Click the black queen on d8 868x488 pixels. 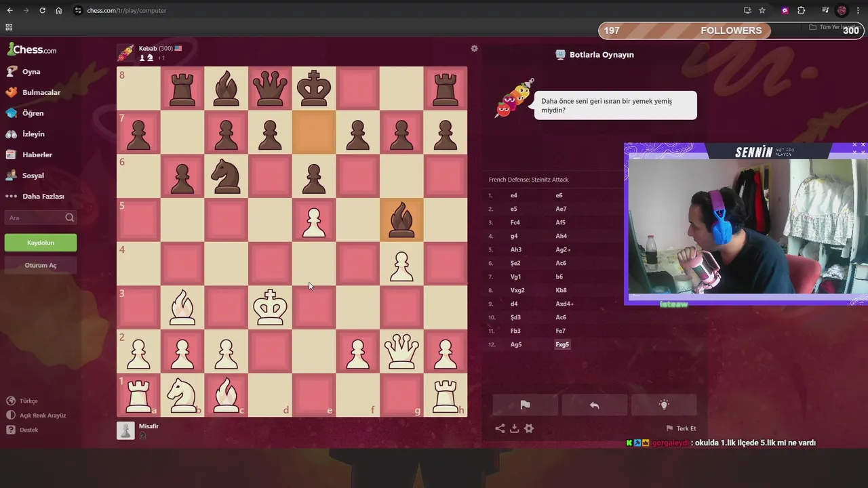click(270, 89)
